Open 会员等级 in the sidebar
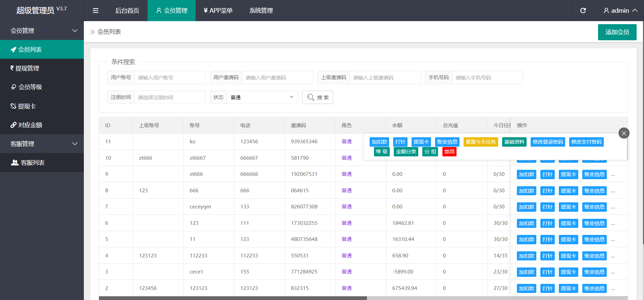Screen dimensions: 644x300 coord(42,87)
